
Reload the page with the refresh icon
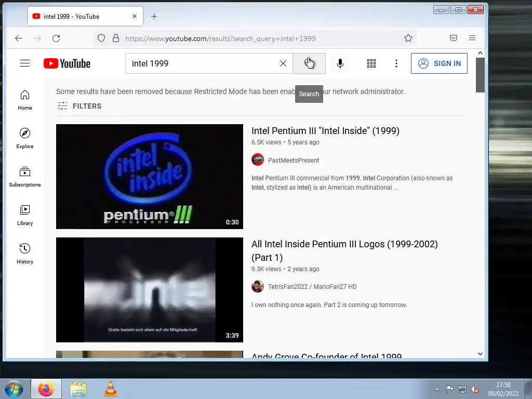tap(56, 38)
